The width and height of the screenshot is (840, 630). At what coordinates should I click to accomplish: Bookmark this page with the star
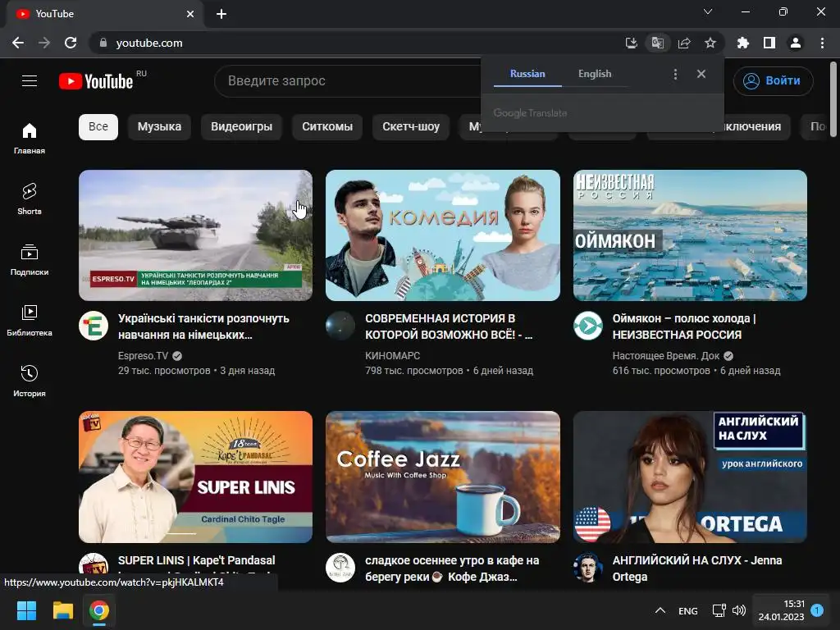click(710, 43)
